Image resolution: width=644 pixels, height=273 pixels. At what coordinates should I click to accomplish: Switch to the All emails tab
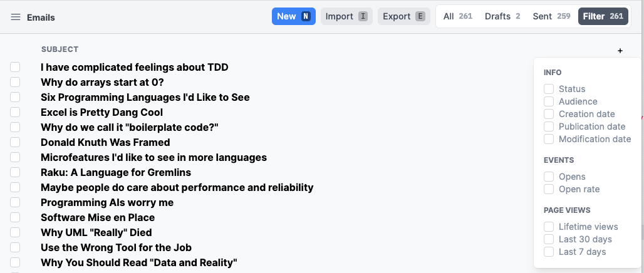pyautogui.click(x=457, y=16)
